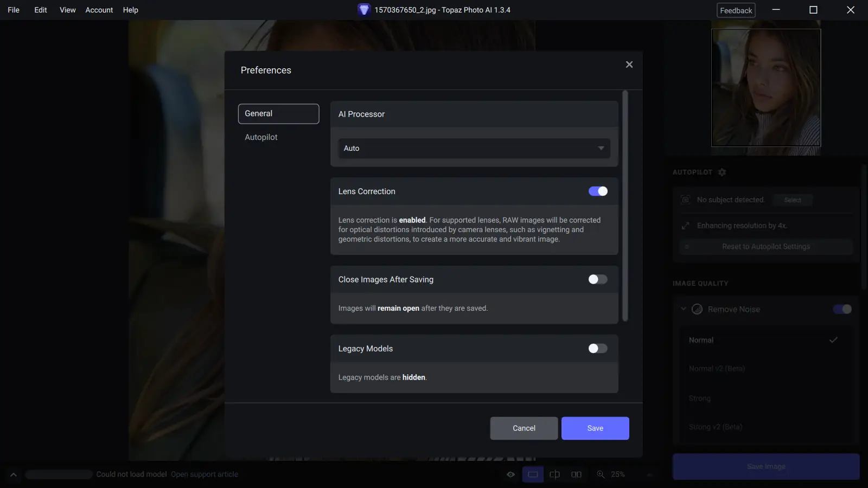Screen dimensions: 868x488
Task: Click the 'Could not load model' message
Action: (132, 474)
